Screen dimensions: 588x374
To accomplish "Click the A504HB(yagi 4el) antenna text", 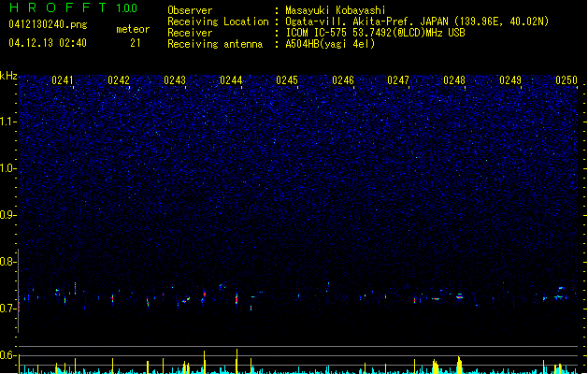I will (x=330, y=44).
